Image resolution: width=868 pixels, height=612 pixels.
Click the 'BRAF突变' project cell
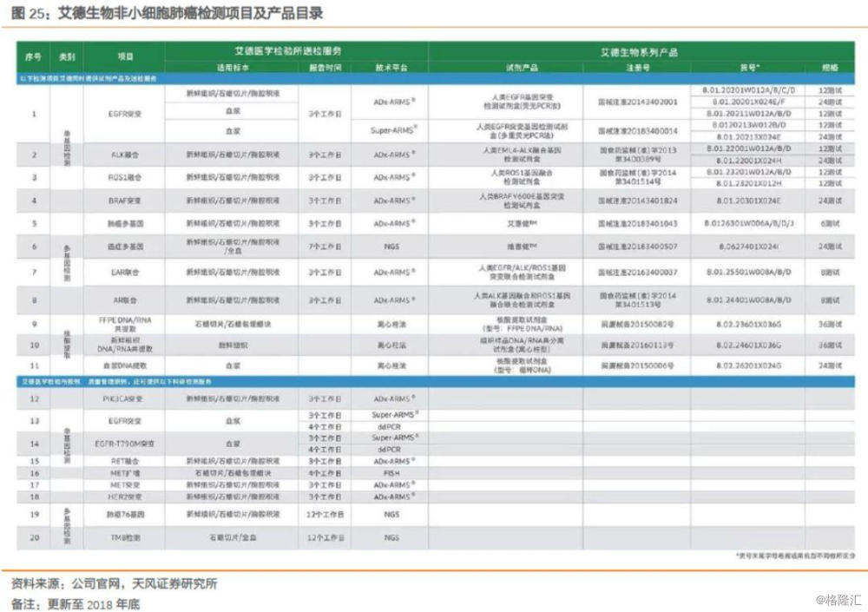point(125,201)
